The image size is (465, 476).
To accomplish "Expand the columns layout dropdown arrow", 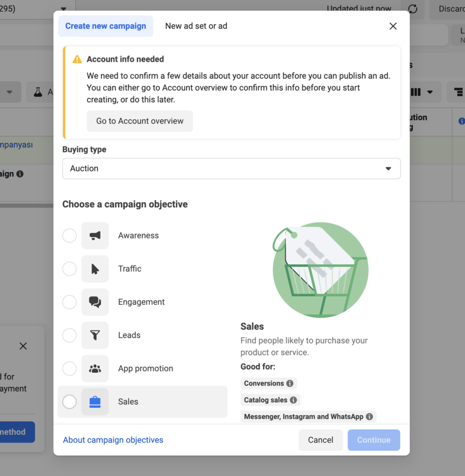I will click(430, 92).
